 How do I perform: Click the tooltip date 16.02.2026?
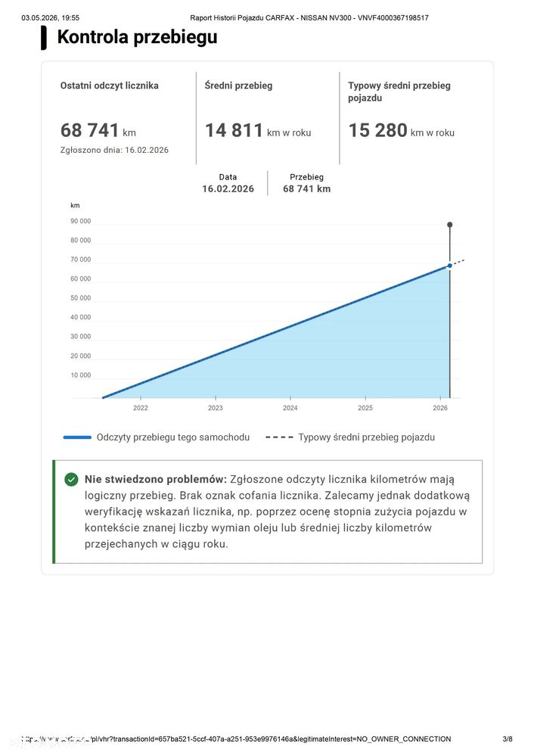click(x=228, y=189)
